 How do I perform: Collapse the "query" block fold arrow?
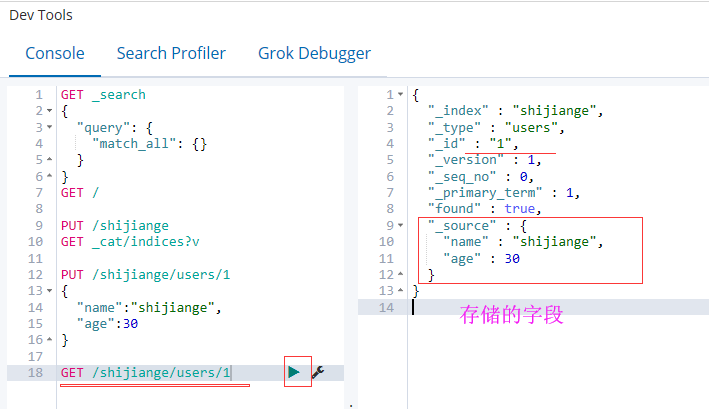50,127
